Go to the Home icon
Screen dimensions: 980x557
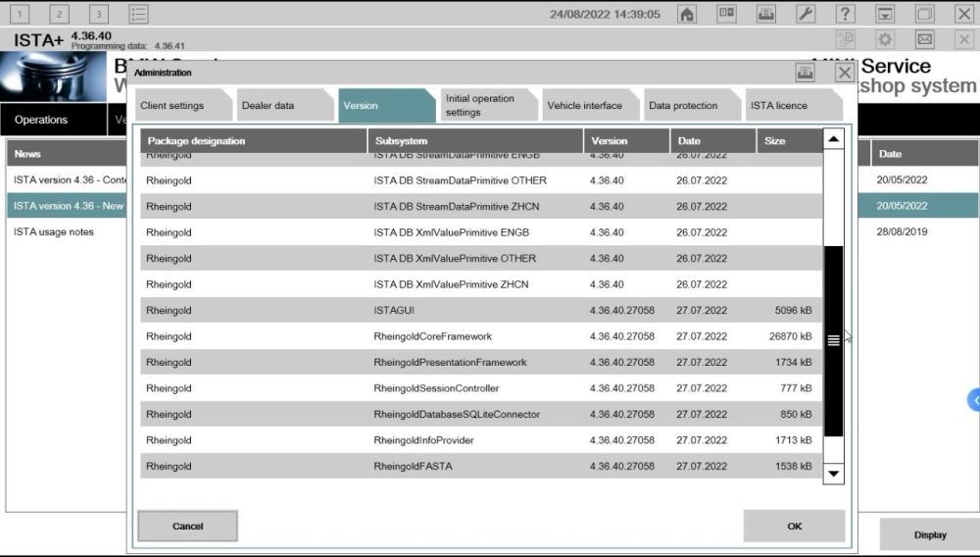[687, 14]
